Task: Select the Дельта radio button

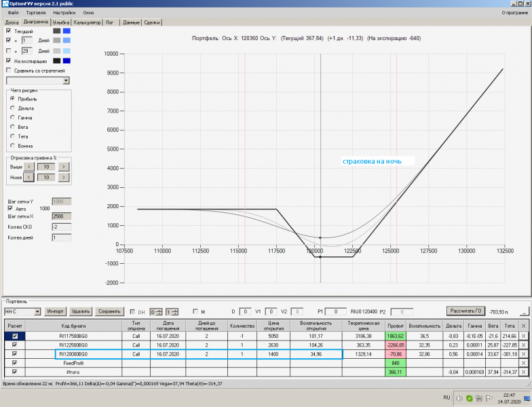Action: point(12,109)
